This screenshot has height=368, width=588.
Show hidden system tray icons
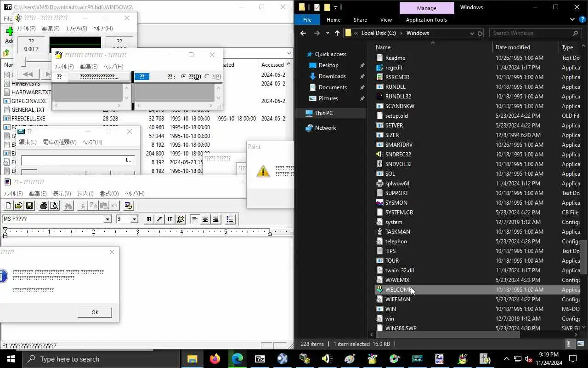pyautogui.click(x=507, y=359)
